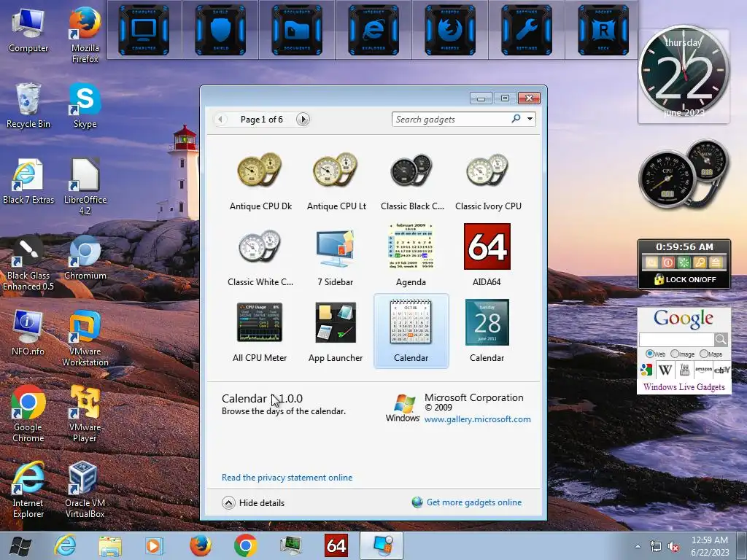This screenshot has height=560, width=747.
Task: Select the LibreOffice 4.2 desktop icon
Action: click(85, 187)
